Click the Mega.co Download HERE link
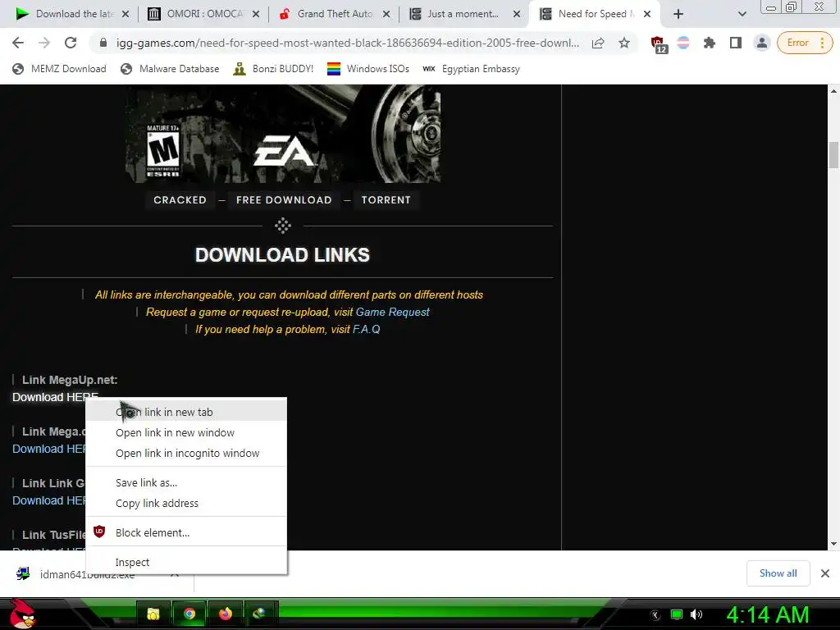 point(48,449)
